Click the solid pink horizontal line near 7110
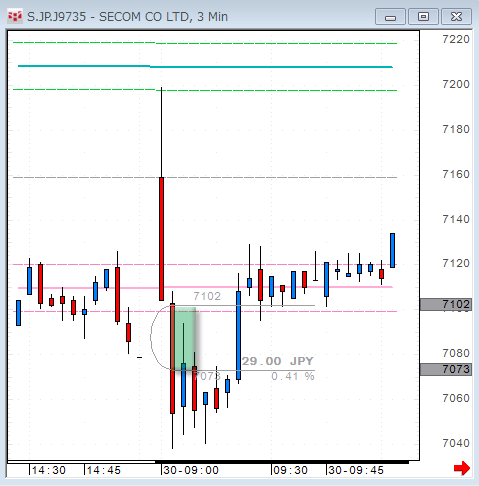The height and width of the screenshot is (486, 479). click(205, 287)
